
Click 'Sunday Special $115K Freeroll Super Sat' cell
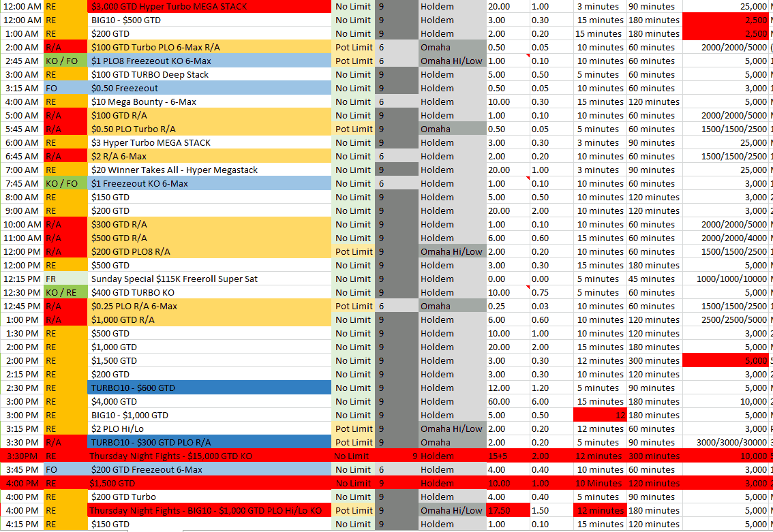click(209, 279)
